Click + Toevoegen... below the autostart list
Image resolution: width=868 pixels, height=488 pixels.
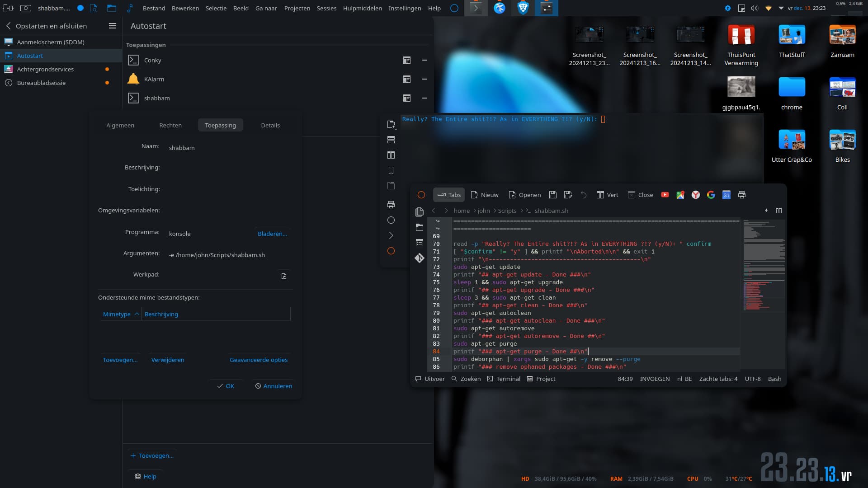pos(152,455)
